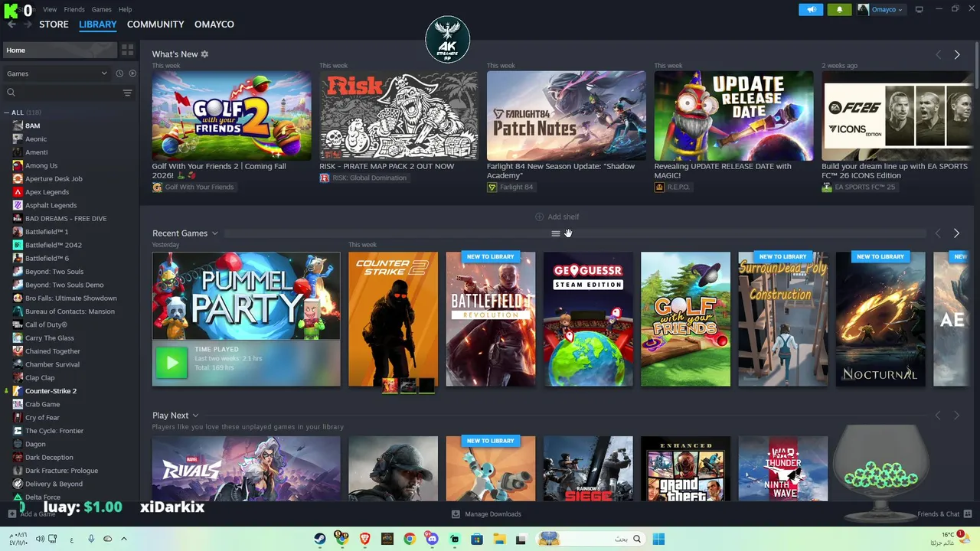Go to next Recent Games page

pos(956,233)
